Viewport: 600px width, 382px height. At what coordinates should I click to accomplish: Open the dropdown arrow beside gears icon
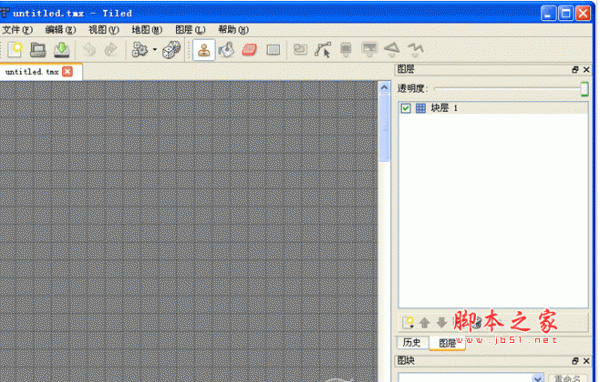(155, 49)
